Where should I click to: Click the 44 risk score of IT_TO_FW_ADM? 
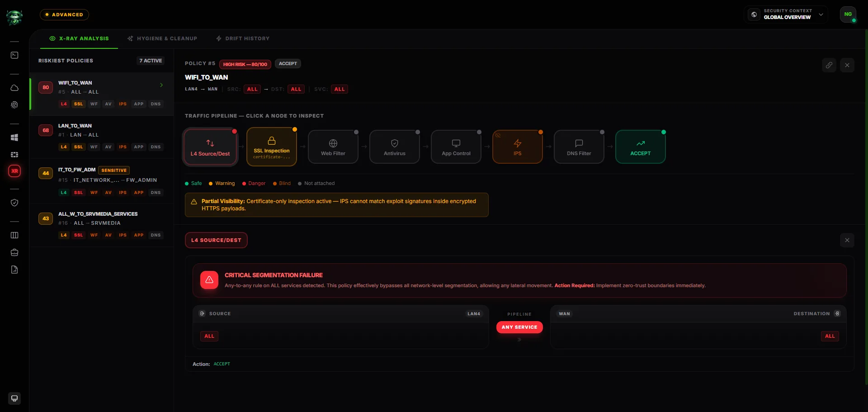[x=46, y=173]
